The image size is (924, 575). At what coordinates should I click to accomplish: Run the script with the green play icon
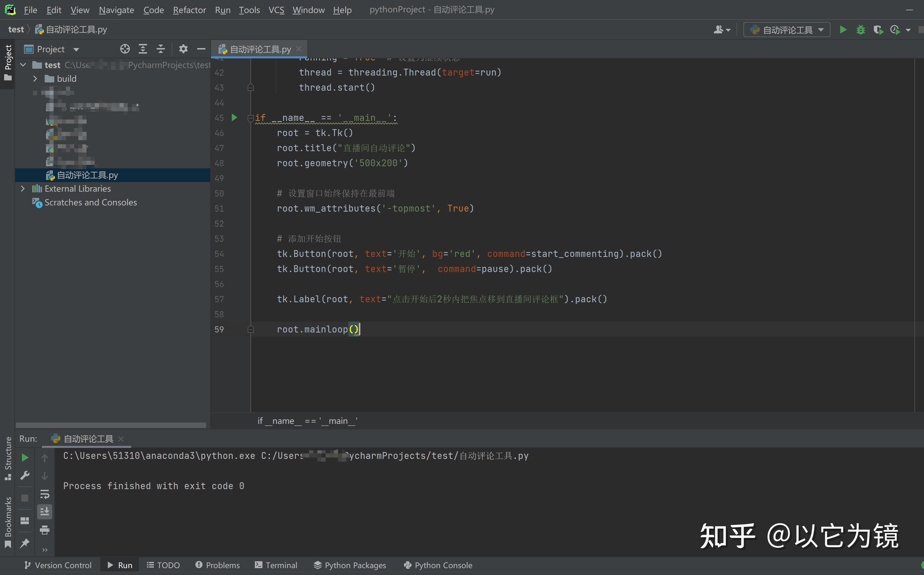(x=843, y=29)
